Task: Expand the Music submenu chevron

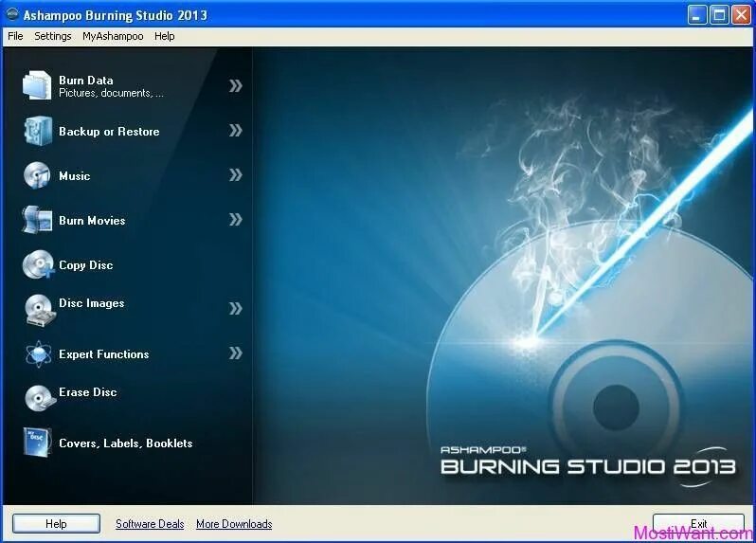Action: 235,175
